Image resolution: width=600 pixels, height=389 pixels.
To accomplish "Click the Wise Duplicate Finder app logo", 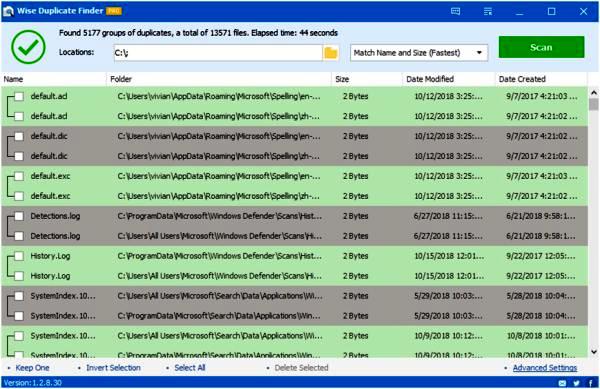I will [8, 11].
